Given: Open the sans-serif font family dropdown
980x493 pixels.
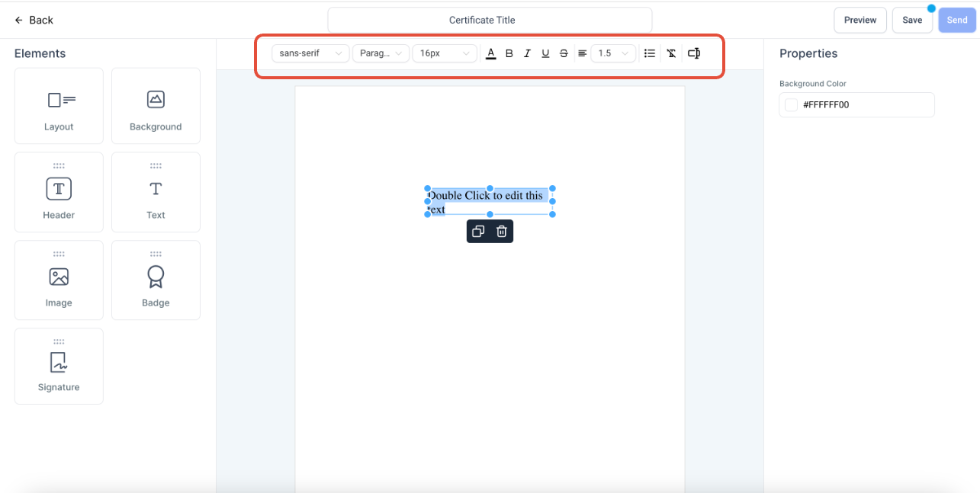Looking at the screenshot, I should click(310, 53).
